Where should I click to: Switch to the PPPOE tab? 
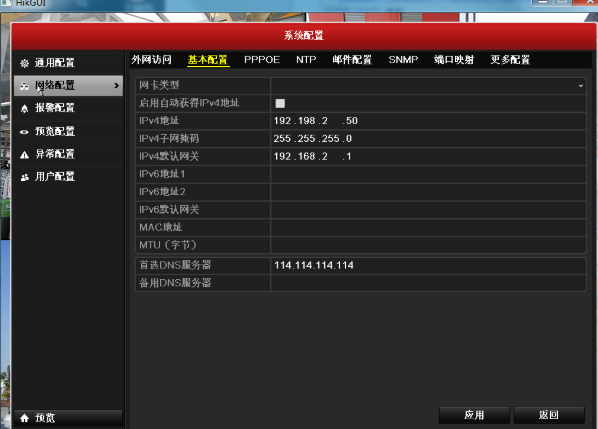tap(262, 60)
